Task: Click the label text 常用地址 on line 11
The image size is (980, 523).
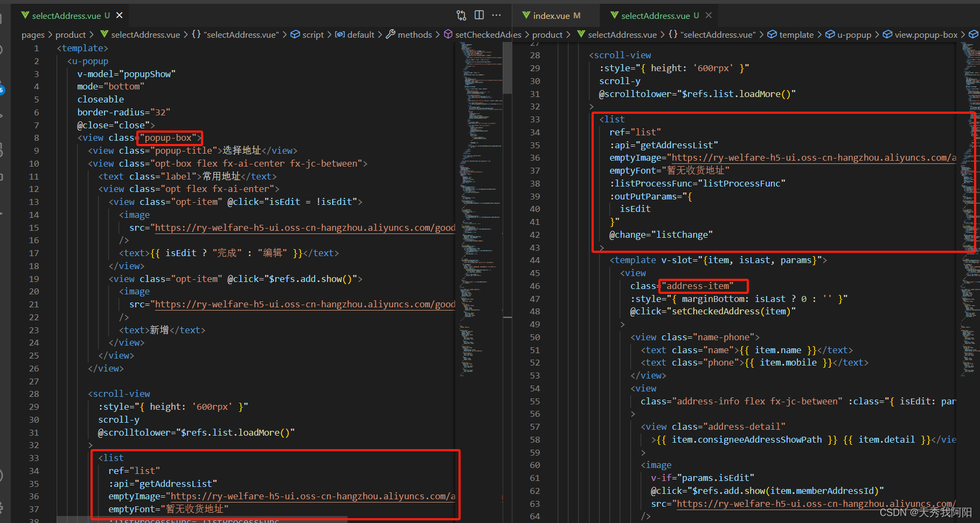Action: pos(221,176)
